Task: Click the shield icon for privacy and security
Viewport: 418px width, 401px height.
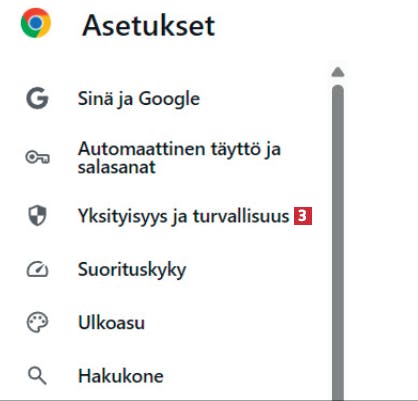Action: pos(37,215)
